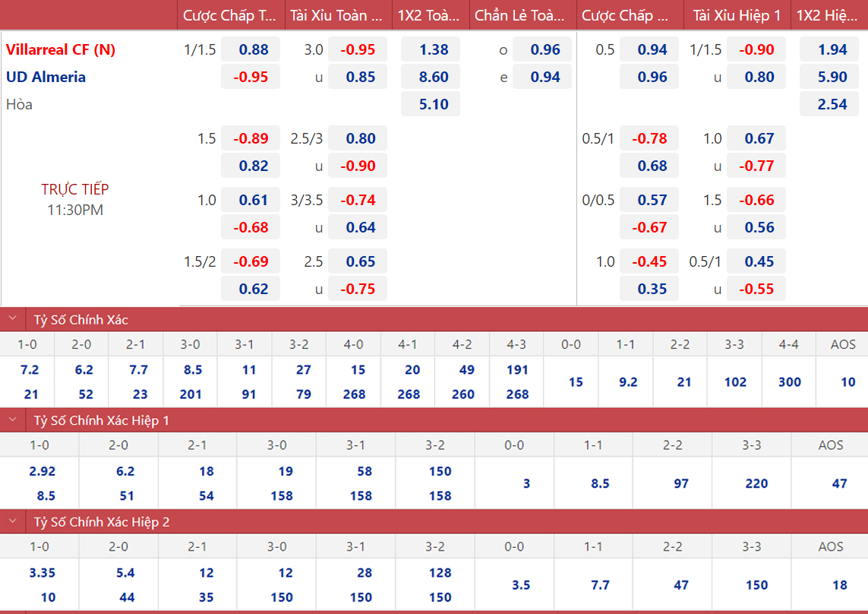Pick full-time correct score 2-1 odds 7.7
This screenshot has height=614, width=868.
[138, 369]
